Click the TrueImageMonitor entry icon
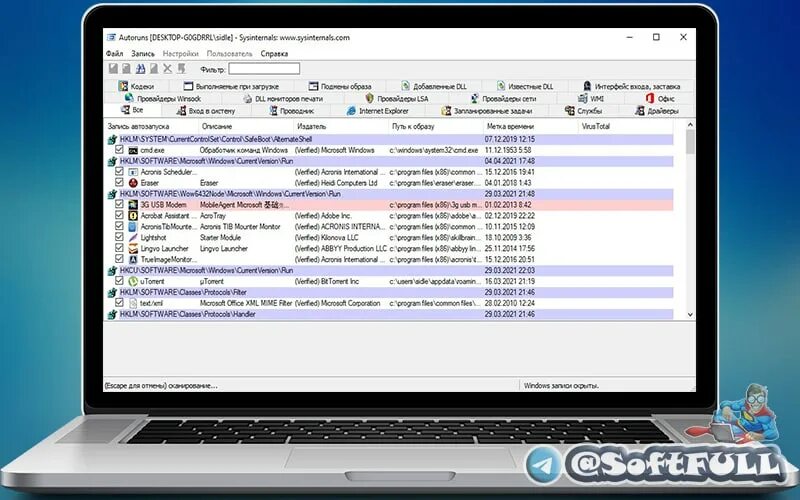The height and width of the screenshot is (500, 800). (133, 259)
